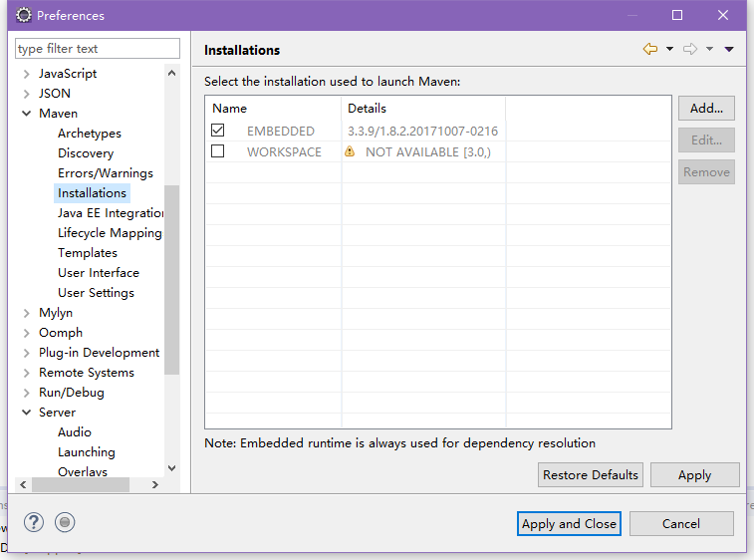Click the warning icon in the WORKSPACE row
Viewport: 754px width, 560px height.
350,151
